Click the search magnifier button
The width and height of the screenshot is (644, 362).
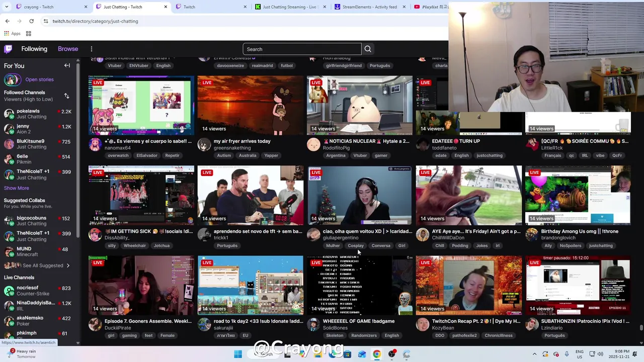[368, 49]
